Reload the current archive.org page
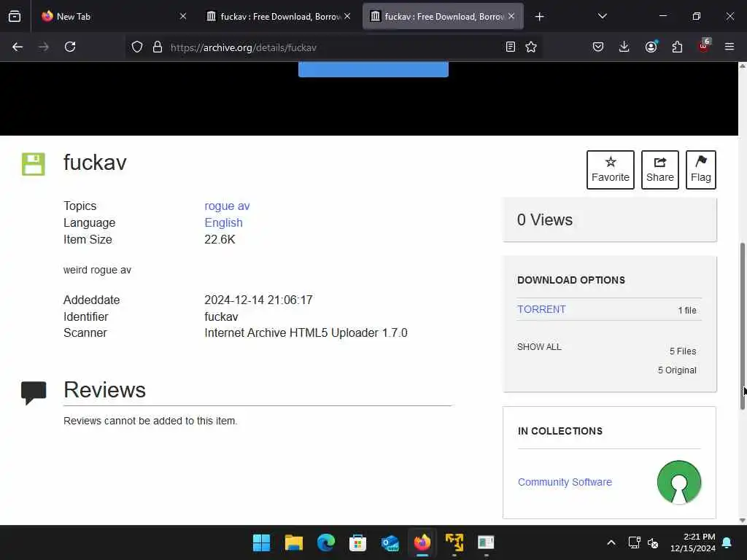Image resolution: width=747 pixels, height=560 pixels. click(70, 47)
